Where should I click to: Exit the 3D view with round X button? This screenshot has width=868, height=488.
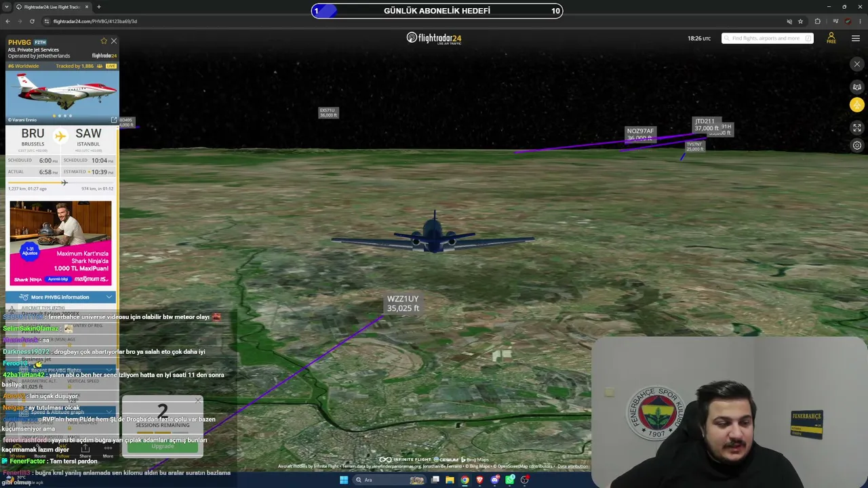click(x=857, y=64)
